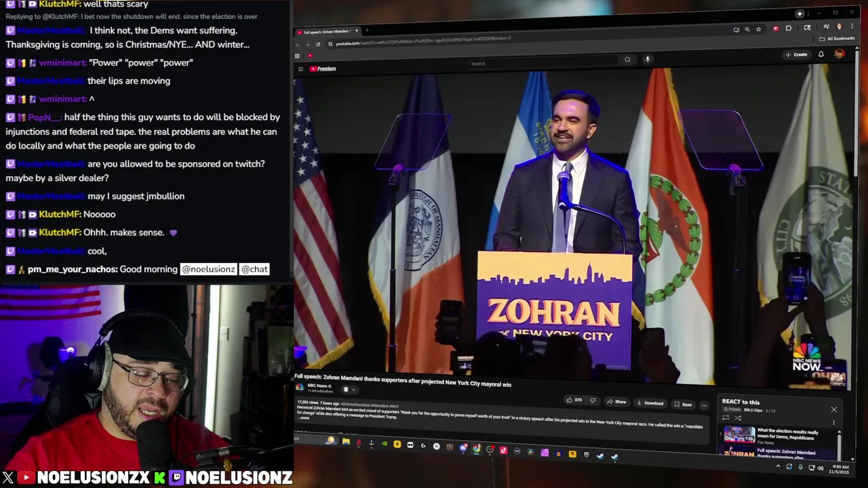This screenshot has width=868, height=488.
Task: Click the @chat mention in chat
Action: click(254, 269)
